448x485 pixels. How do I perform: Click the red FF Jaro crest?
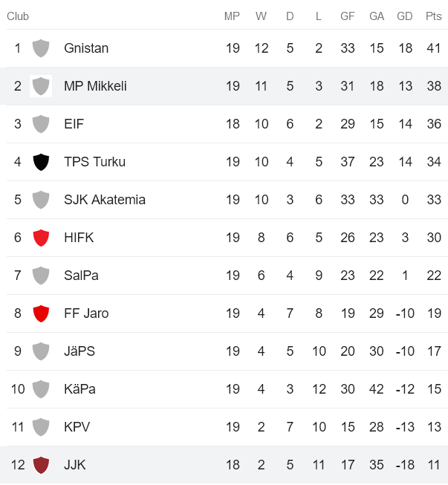pos(41,313)
